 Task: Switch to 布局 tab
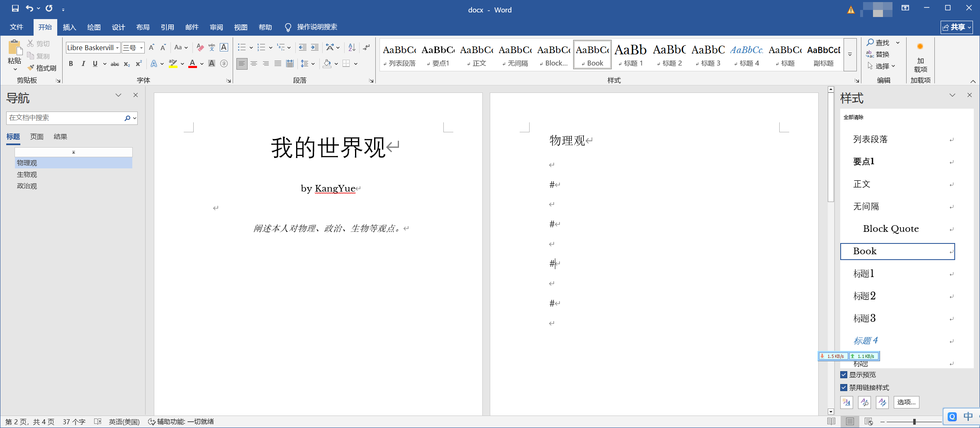143,27
